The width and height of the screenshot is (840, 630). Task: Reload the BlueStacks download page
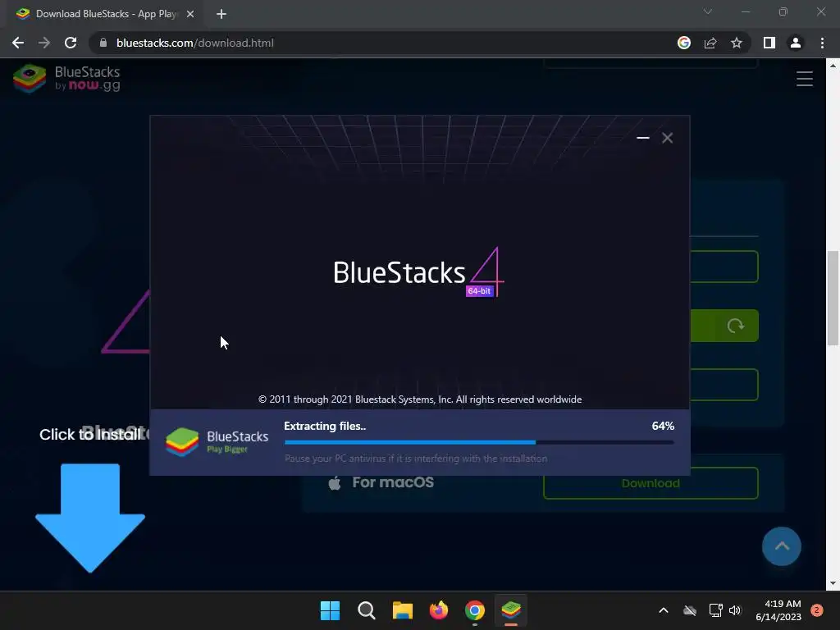click(71, 43)
